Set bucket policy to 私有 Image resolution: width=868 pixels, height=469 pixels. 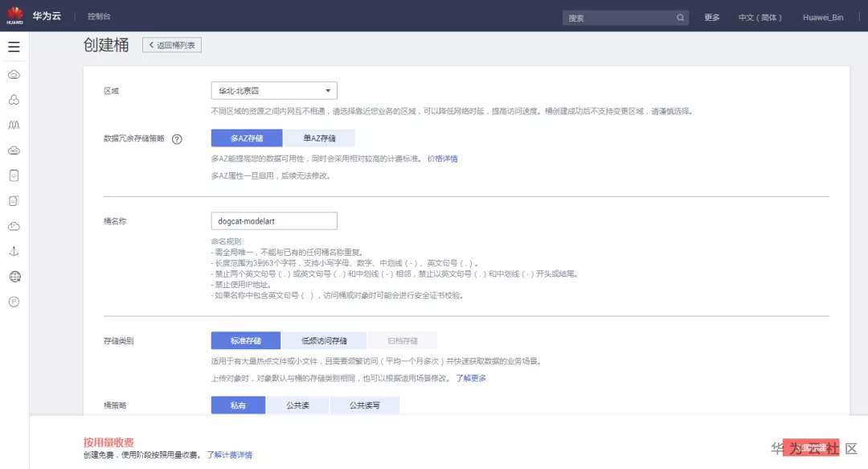click(238, 405)
